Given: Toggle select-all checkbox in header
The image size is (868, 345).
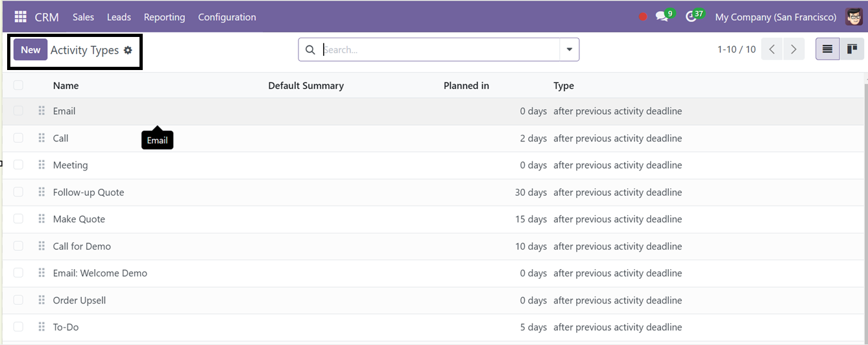Looking at the screenshot, I should pyautogui.click(x=18, y=85).
